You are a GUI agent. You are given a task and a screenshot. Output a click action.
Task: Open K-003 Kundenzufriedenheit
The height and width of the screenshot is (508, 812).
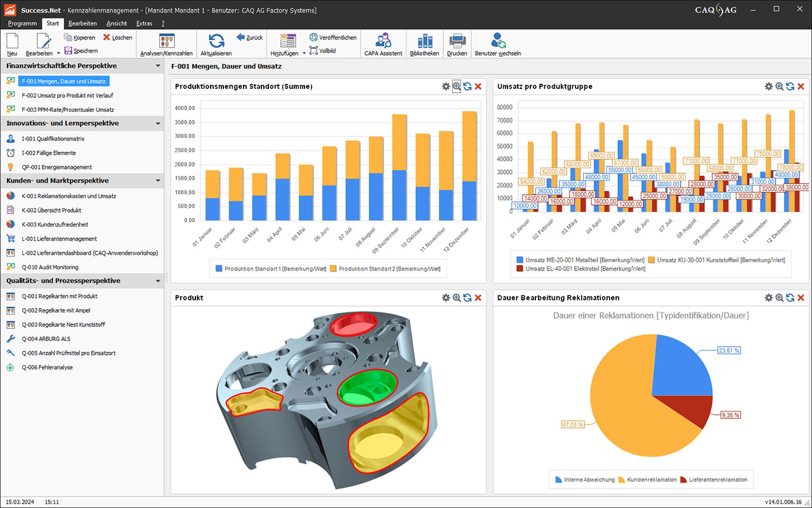[55, 225]
